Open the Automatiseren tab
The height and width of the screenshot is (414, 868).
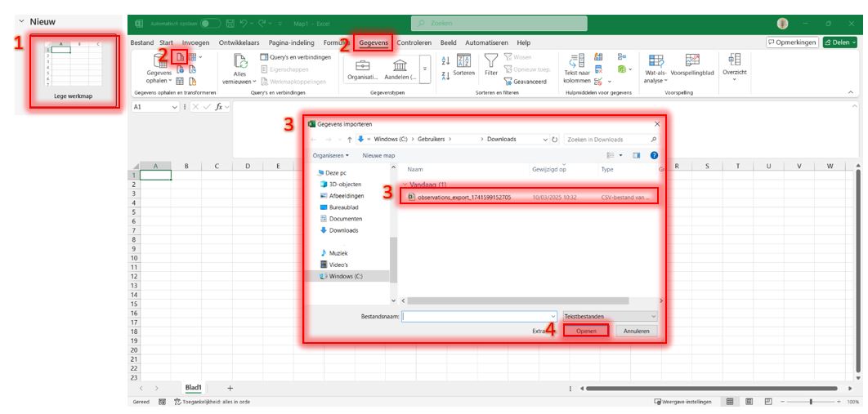point(486,42)
